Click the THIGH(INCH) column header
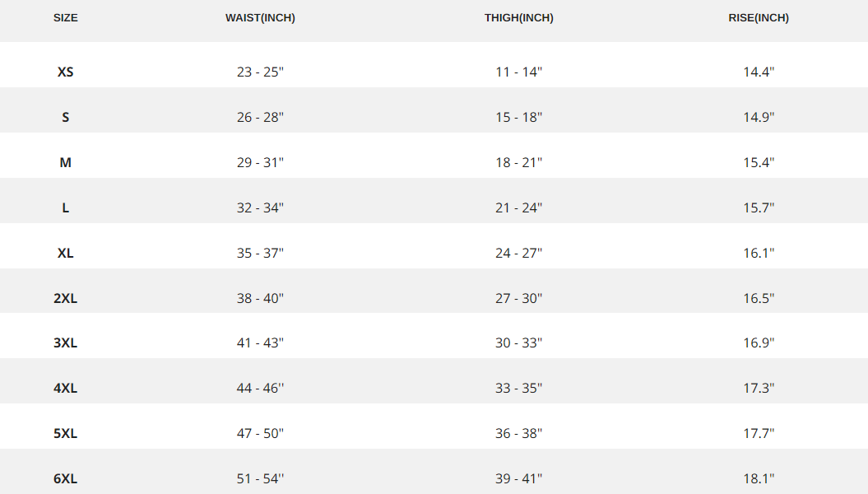868x494 pixels. pyautogui.click(x=518, y=18)
